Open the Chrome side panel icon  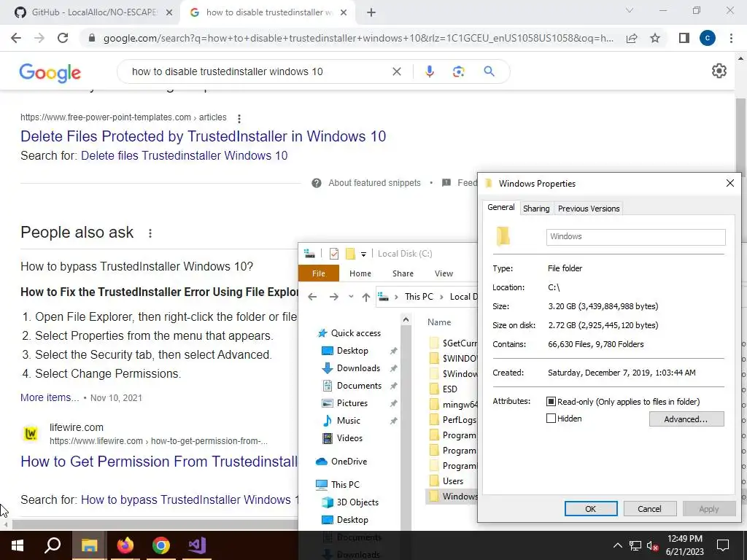(x=684, y=38)
